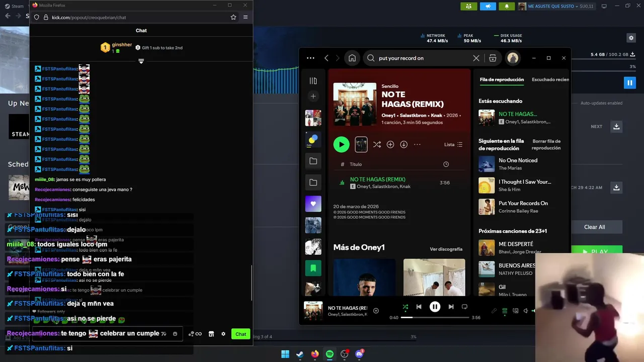Viewport: 644px width, 362px height.
Task: Create a new playlist with sidebar plus icon
Action: click(313, 96)
